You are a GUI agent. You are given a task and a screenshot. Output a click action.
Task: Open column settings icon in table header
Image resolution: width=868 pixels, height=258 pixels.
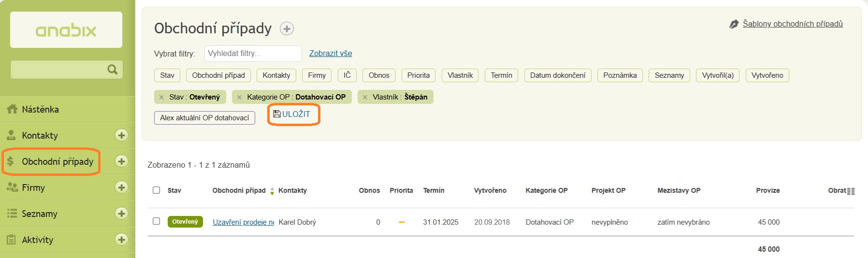click(x=851, y=191)
